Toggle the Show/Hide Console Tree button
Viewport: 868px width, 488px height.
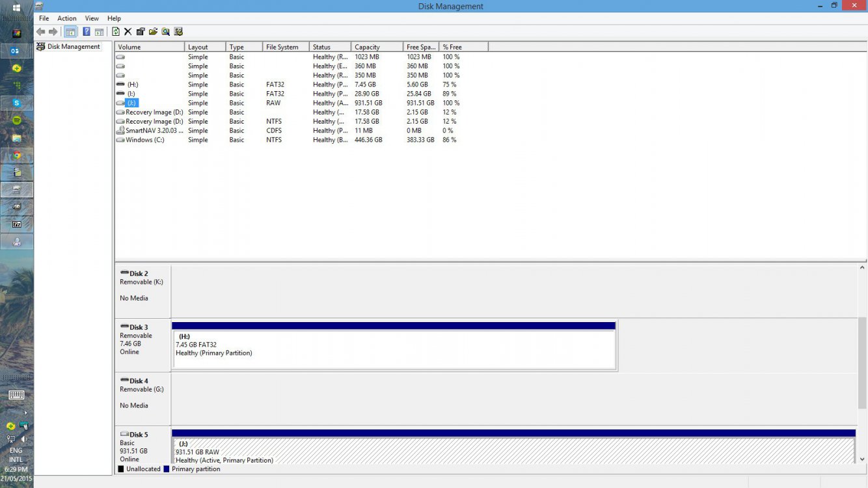[x=70, y=31]
